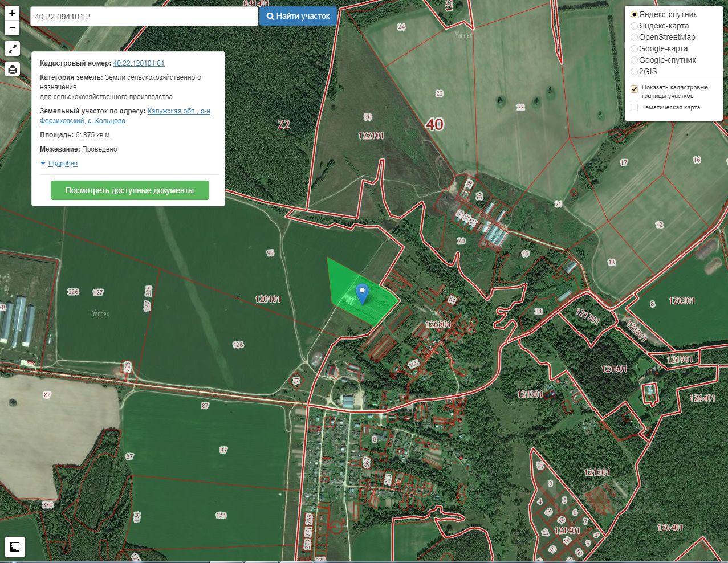Click the search magnifier icon in Найти участок

(x=270, y=17)
